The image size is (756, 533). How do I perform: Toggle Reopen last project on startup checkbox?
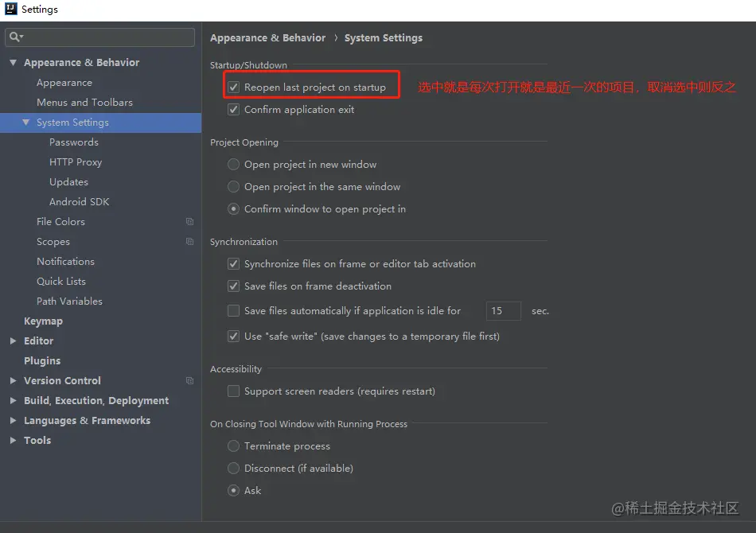(x=233, y=88)
